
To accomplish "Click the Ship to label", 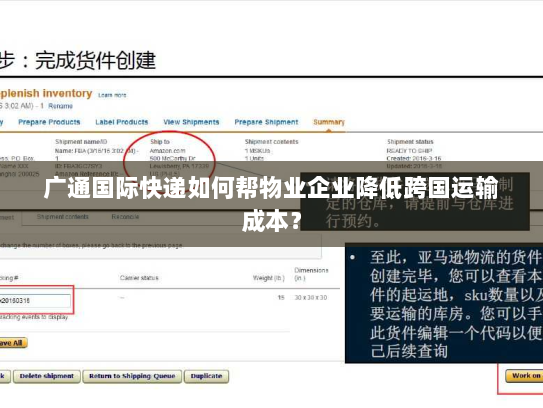I will (x=160, y=142).
